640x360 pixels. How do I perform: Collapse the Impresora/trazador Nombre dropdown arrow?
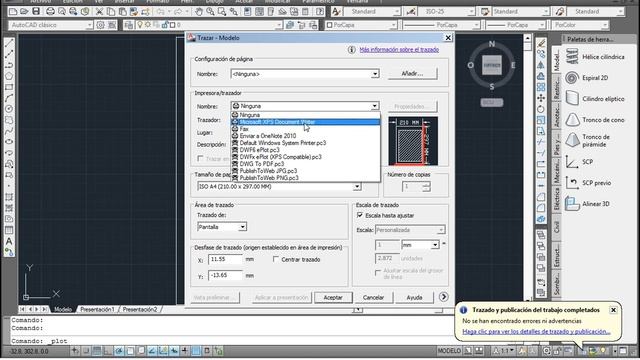tap(375, 106)
